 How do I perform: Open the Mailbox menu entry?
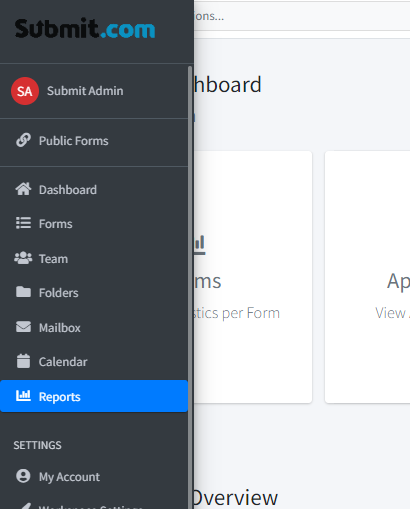pos(94,328)
